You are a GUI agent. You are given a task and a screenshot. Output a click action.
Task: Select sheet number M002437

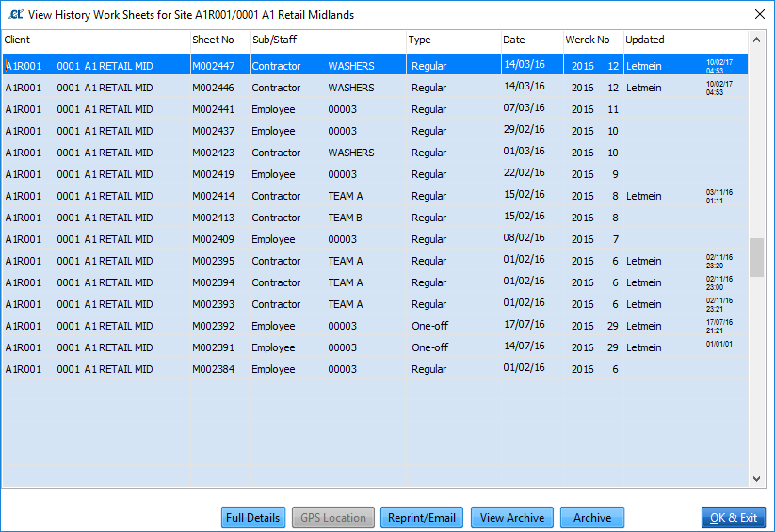coord(214,131)
